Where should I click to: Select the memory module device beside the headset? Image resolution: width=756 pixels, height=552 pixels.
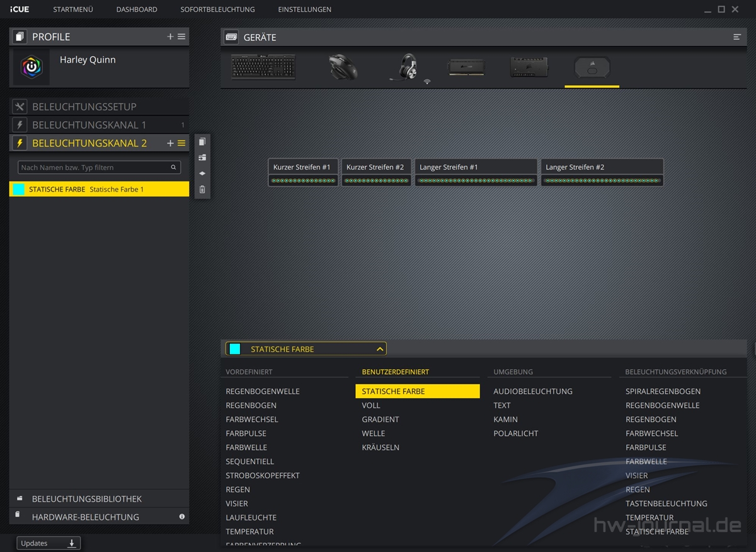pyautogui.click(x=466, y=67)
